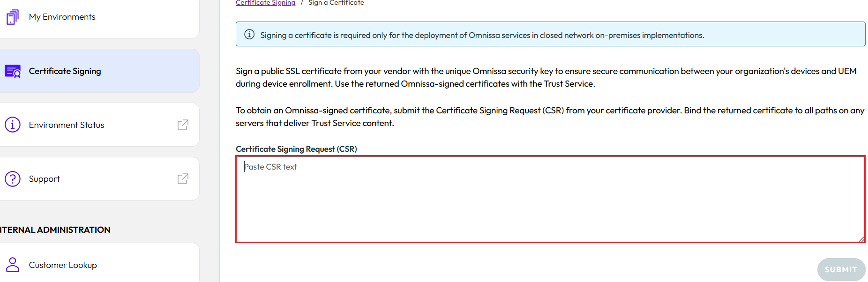Screen dimensions: 868x282
Task: Click the My Environments stacked-panels icon
Action: pyautogui.click(x=12, y=16)
